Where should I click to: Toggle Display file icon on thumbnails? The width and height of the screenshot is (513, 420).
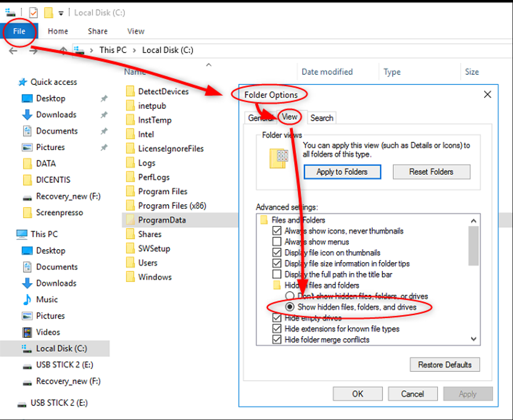pos(277,252)
